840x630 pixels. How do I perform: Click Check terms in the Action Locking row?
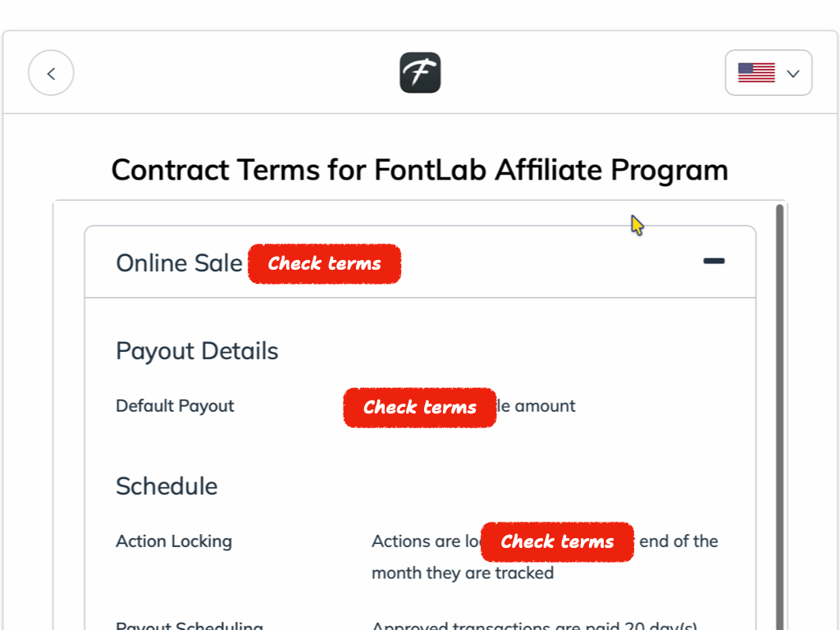(x=557, y=541)
